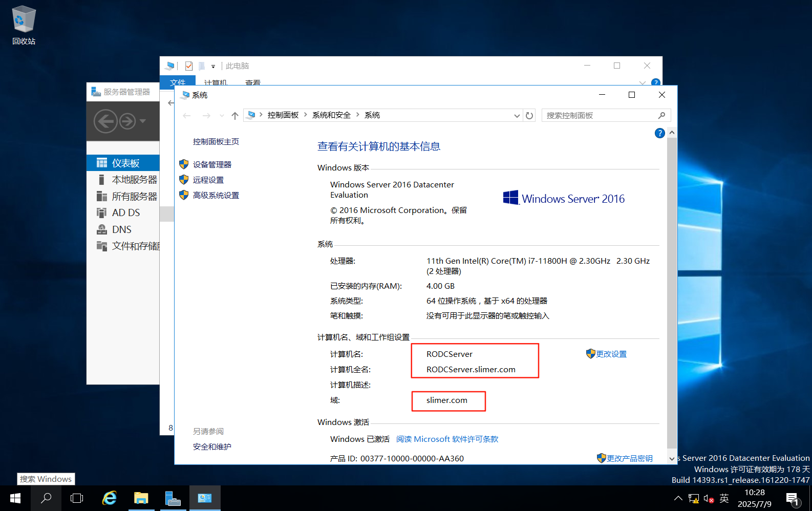The height and width of the screenshot is (511, 812).
Task: Select AD DS in Server Manager
Action: 123,213
